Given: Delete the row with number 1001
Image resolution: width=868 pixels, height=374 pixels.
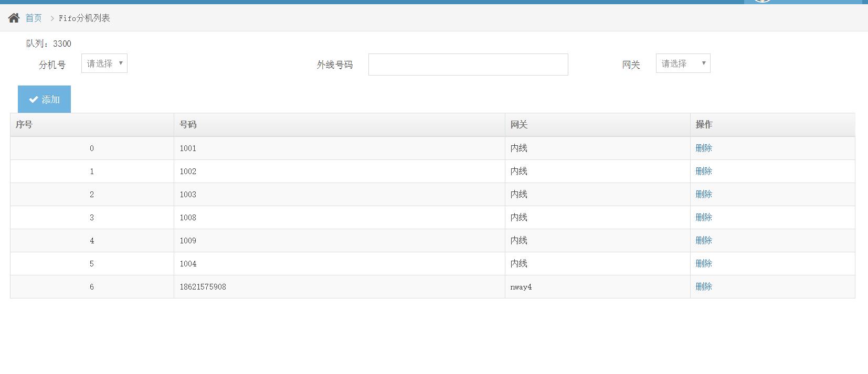Looking at the screenshot, I should pyautogui.click(x=703, y=148).
